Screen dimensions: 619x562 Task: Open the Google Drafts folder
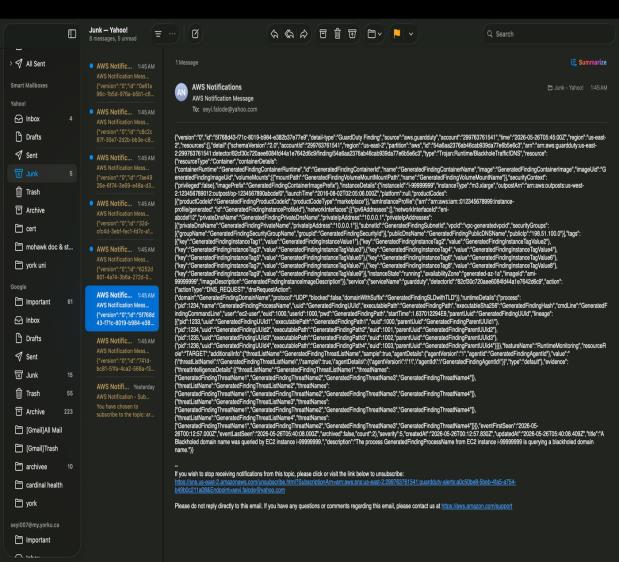[x=43, y=339]
